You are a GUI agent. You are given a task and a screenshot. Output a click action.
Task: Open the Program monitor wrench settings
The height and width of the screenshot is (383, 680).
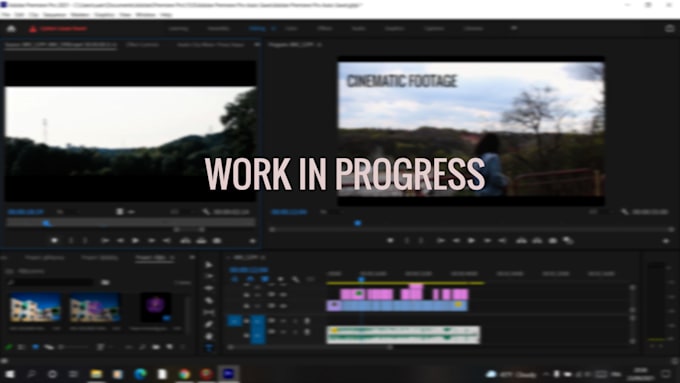[624, 212]
